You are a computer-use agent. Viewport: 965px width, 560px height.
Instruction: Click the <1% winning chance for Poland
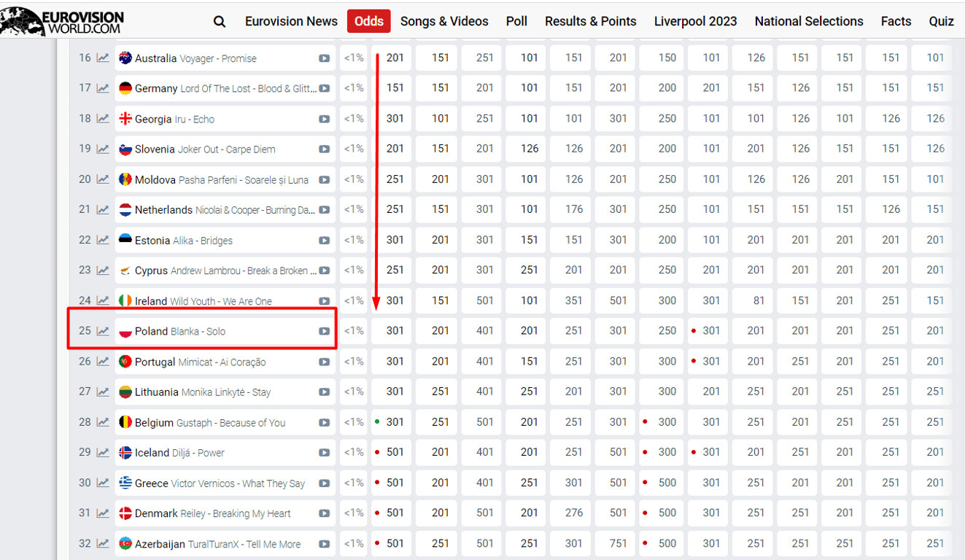coord(354,331)
